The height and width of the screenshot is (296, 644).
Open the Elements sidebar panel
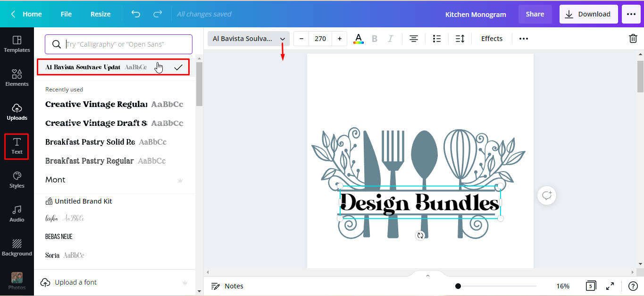(17, 78)
